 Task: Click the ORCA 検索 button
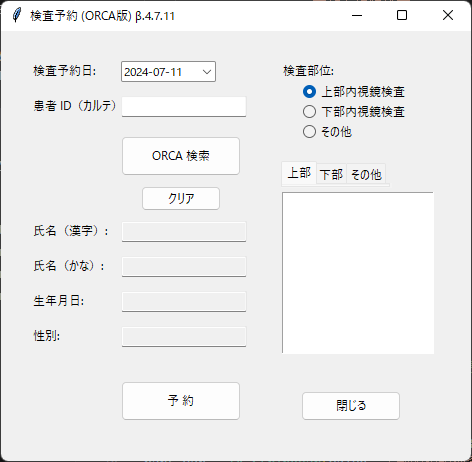(x=181, y=156)
